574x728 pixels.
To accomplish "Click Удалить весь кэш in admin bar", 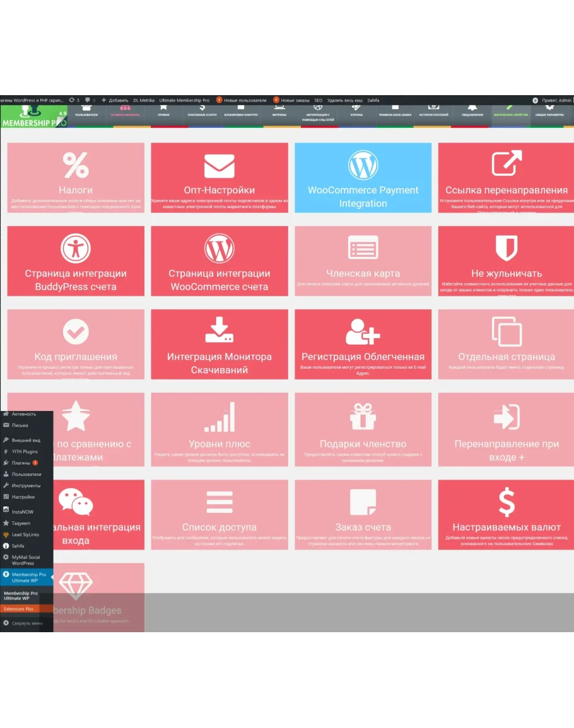I will (344, 100).
